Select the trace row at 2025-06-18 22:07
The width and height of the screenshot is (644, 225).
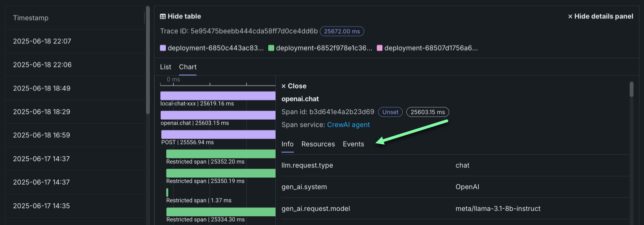(x=42, y=41)
